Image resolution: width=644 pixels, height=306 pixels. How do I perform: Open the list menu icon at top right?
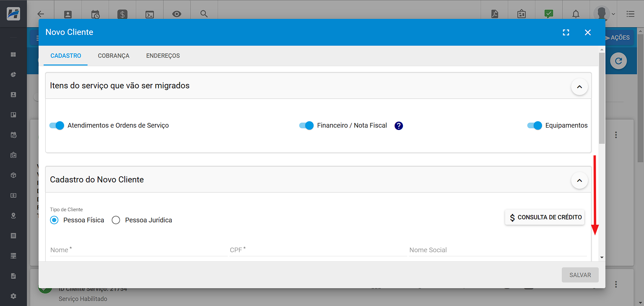point(631,14)
